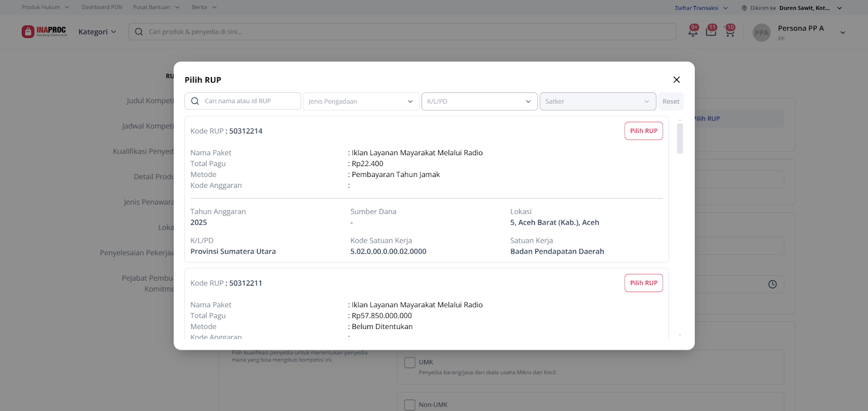Select Pilih RUP for code 50312214
This screenshot has height=411, width=868.
(x=643, y=131)
